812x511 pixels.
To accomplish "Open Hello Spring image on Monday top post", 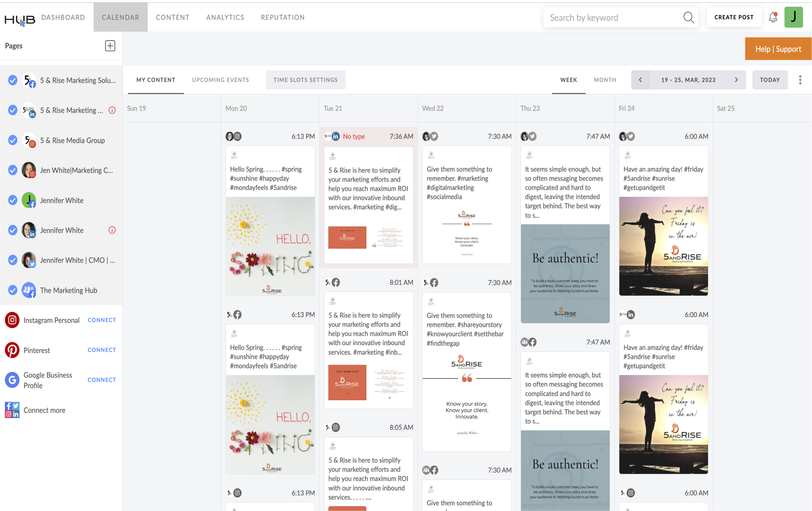I will tap(270, 246).
